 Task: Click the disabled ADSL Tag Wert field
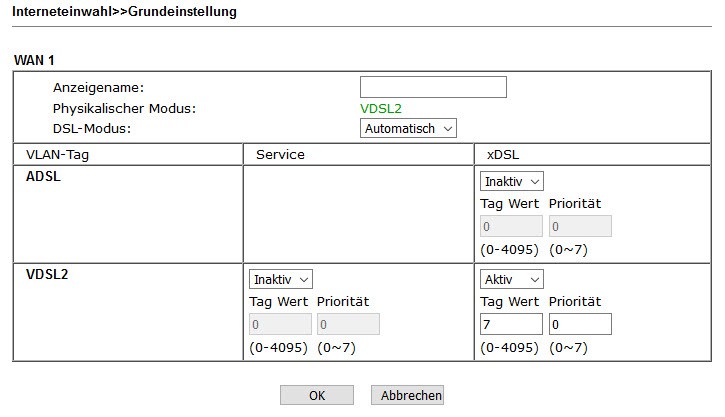coord(511,227)
